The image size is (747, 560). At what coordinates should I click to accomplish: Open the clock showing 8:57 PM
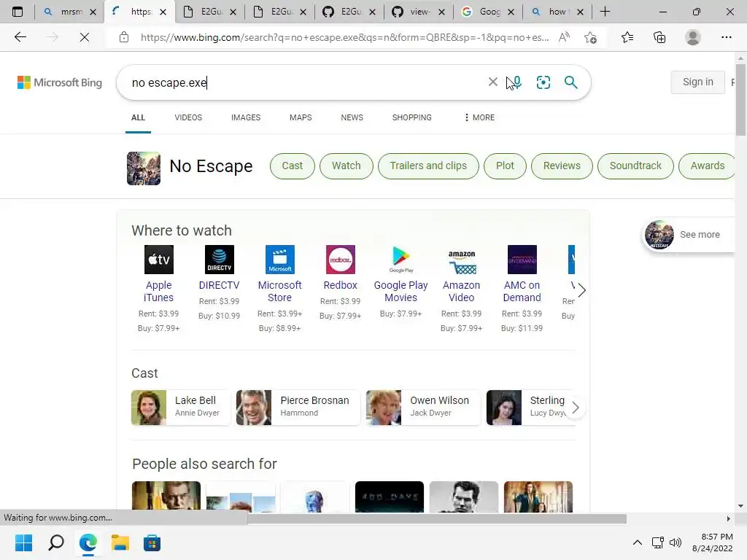click(712, 542)
